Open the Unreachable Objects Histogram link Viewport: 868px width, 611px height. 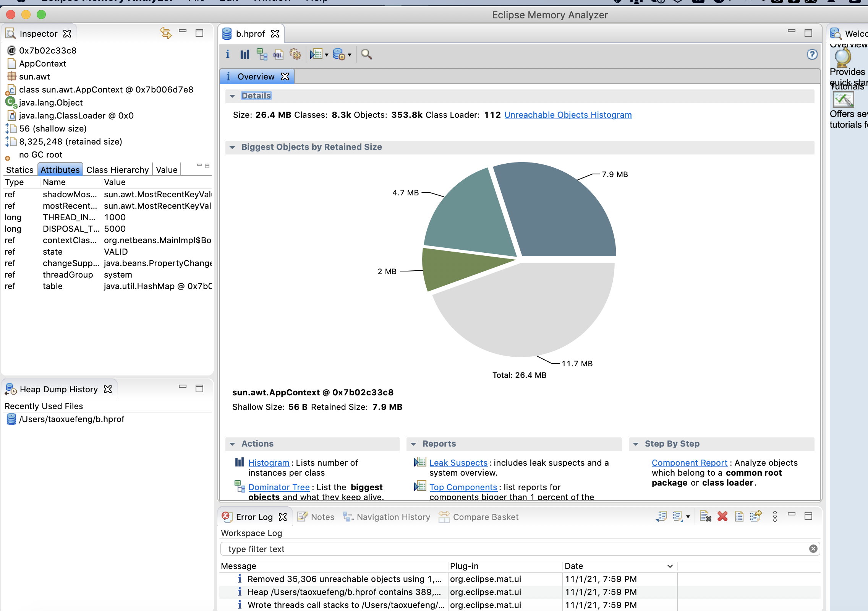[x=568, y=115]
